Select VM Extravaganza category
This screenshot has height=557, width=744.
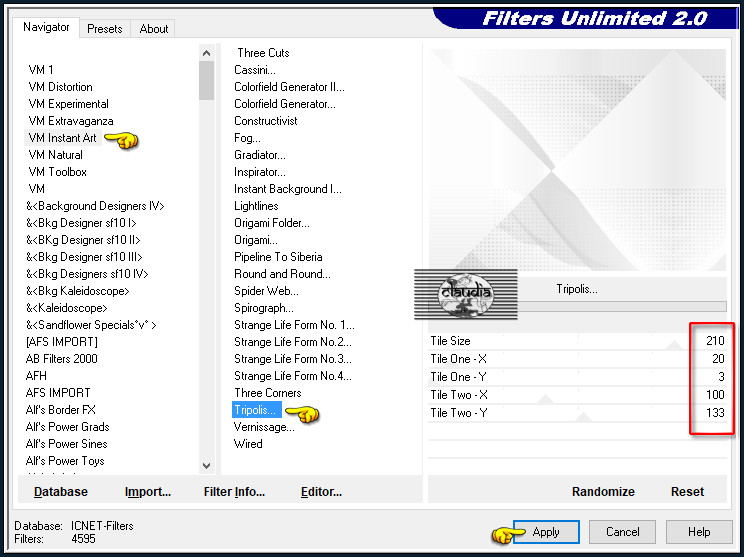[x=71, y=121]
